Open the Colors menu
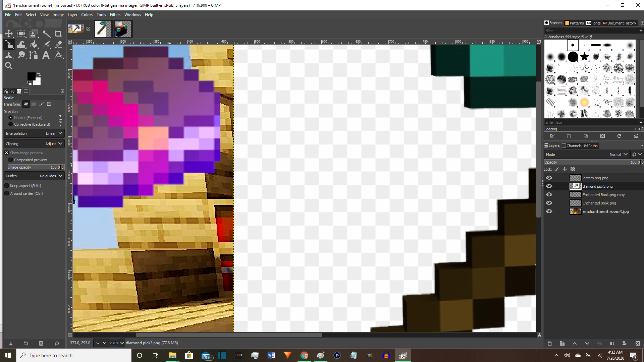 87,15
